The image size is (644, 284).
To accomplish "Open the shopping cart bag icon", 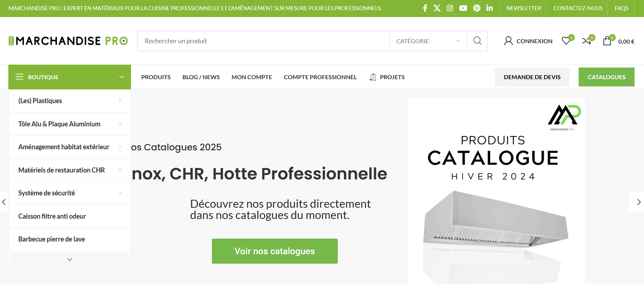I will (x=607, y=41).
